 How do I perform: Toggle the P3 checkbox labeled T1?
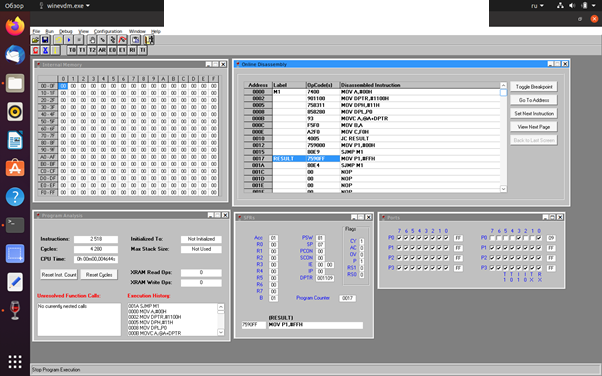506,268
